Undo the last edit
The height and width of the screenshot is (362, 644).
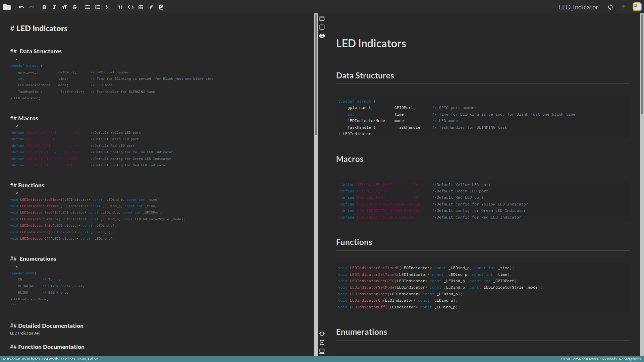(21, 7)
